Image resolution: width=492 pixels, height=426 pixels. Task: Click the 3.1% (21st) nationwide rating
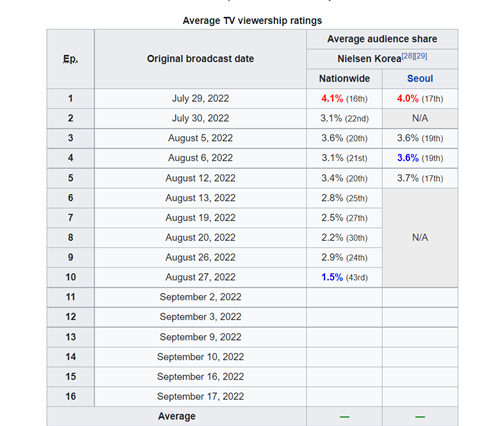coord(344,158)
